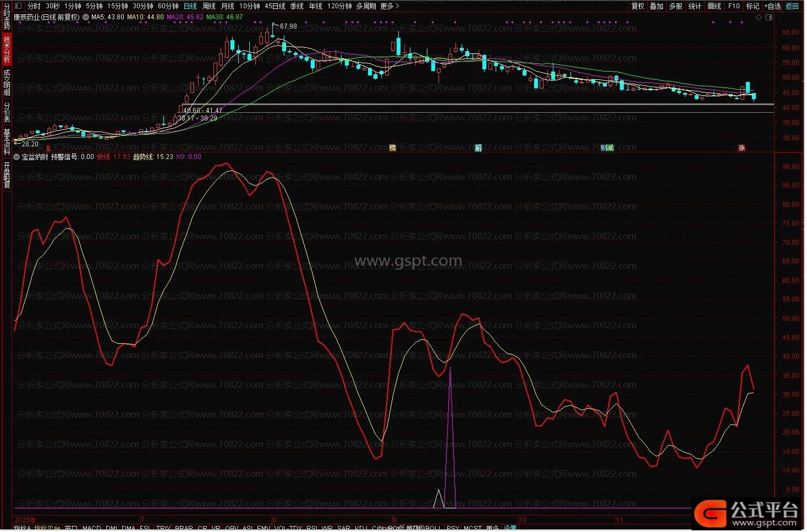Click the 涨 event marker on the chart
Viewport: 807px width, 532px height.
(742, 147)
